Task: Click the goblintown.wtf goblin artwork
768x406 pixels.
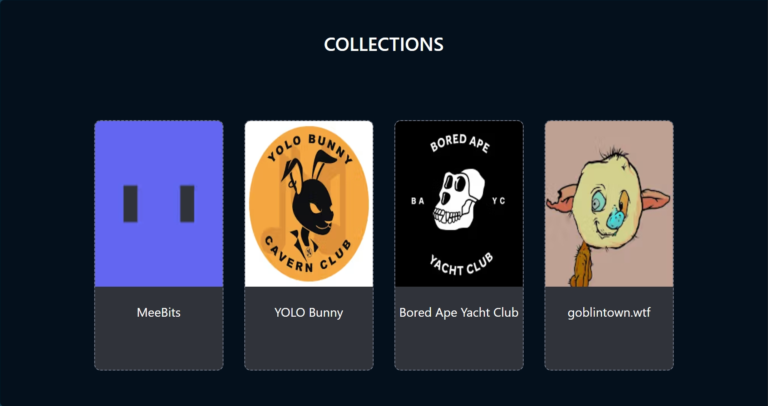Action: pyautogui.click(x=609, y=204)
